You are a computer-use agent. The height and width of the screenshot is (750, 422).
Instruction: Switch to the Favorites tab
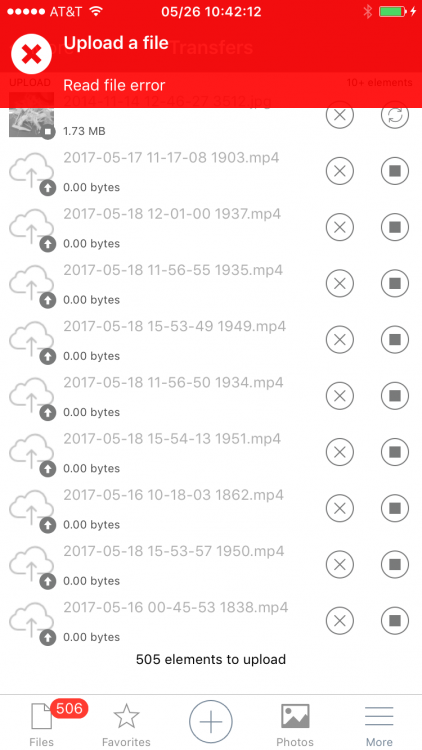pyautogui.click(x=126, y=725)
